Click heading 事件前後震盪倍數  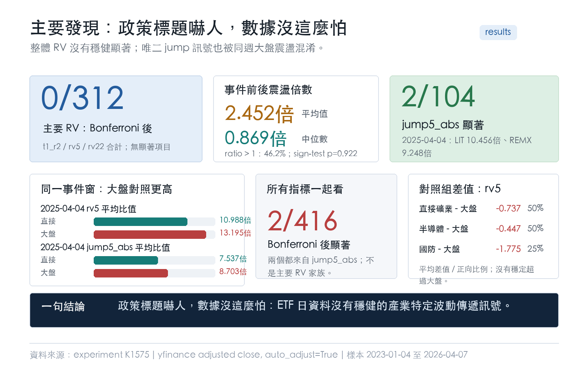268,90
